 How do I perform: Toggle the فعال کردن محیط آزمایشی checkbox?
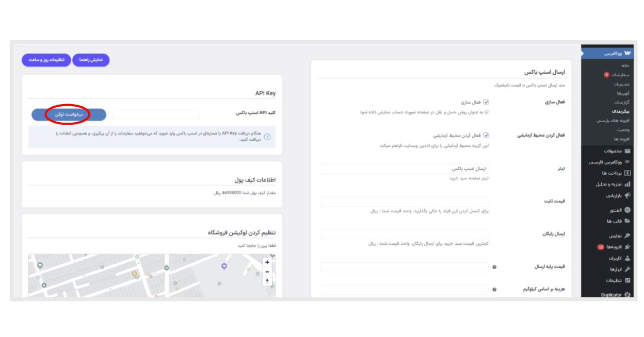[x=486, y=136]
